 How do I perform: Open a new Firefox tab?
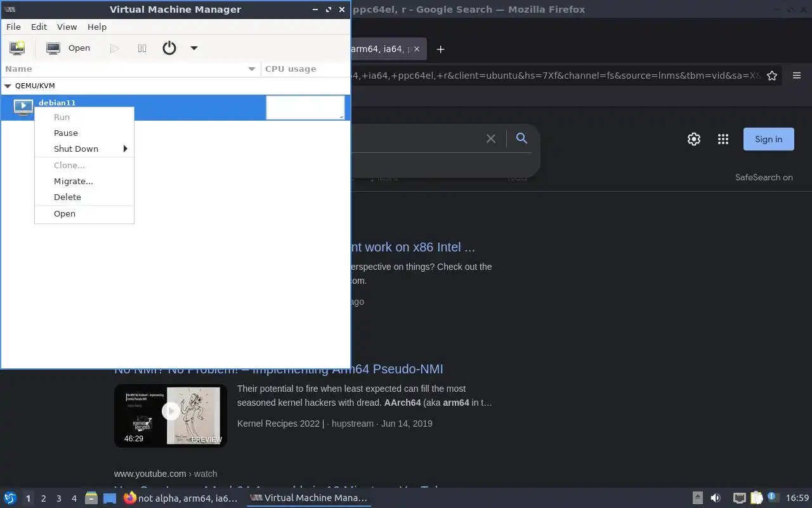point(441,49)
